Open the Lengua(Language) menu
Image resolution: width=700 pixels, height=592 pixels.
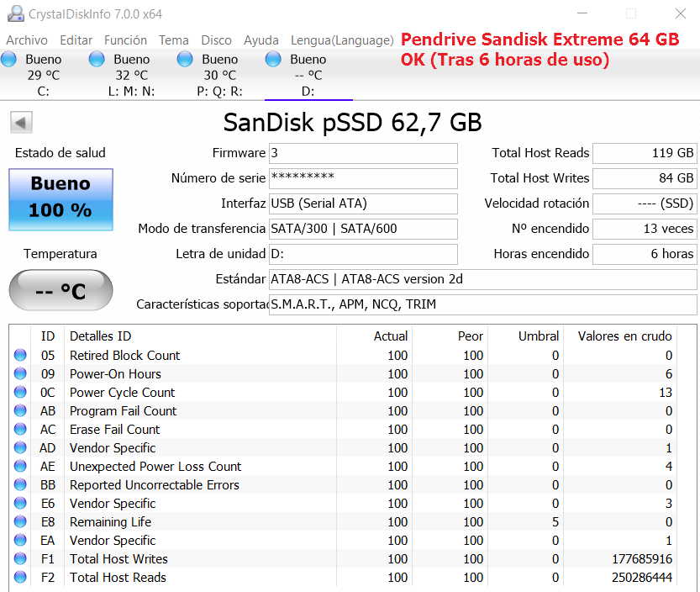click(x=342, y=40)
